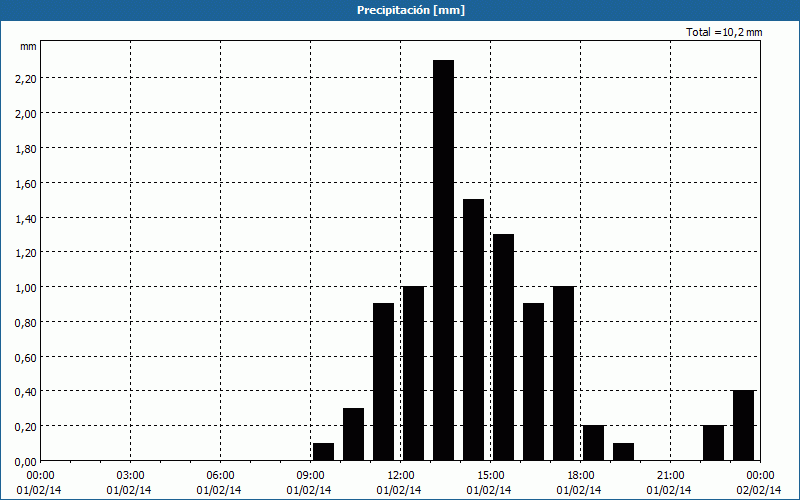This screenshot has height=500, width=800.
Task: Click the 1,20 y-axis value
Action: coord(26,253)
